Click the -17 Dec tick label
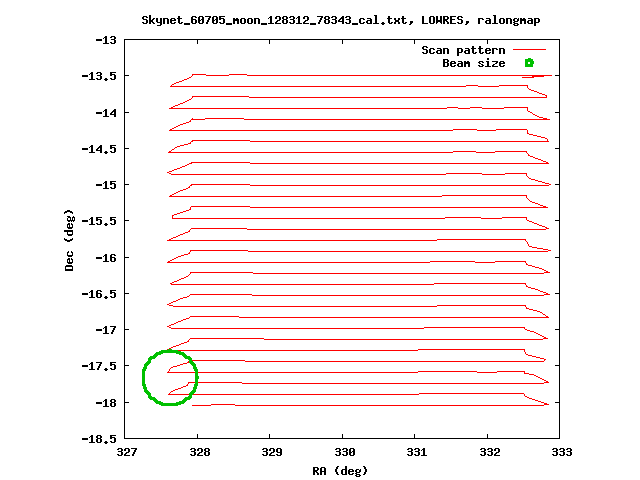Viewport: 640px width, 480px height. 106,330
